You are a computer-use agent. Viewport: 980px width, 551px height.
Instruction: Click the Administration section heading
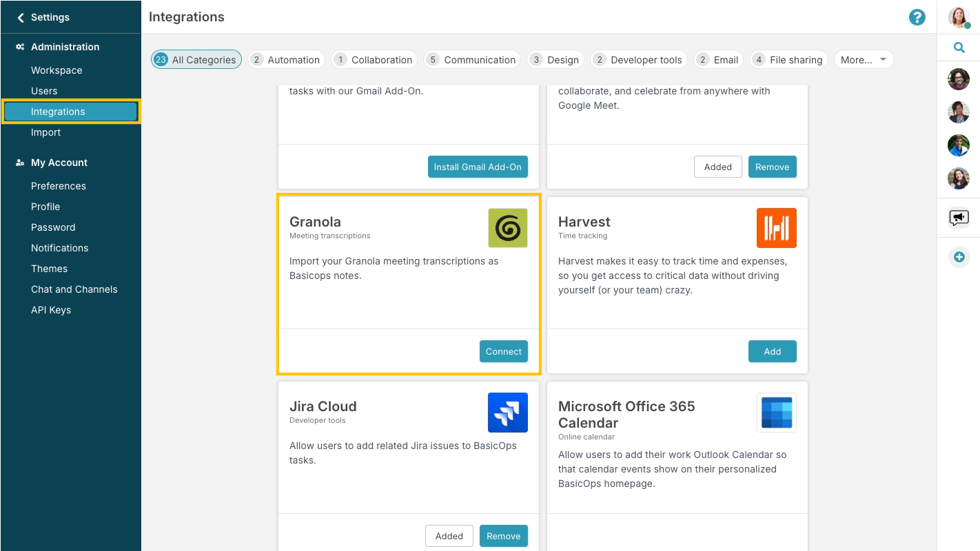pyautogui.click(x=65, y=47)
